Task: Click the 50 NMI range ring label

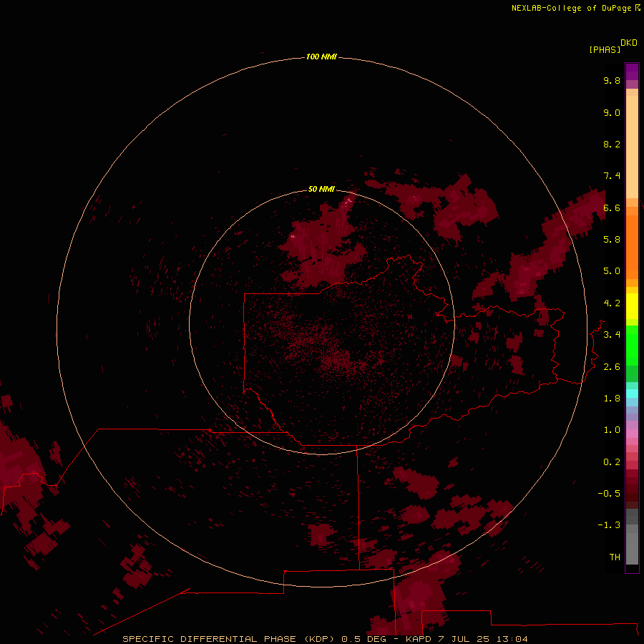Action: coord(321,189)
